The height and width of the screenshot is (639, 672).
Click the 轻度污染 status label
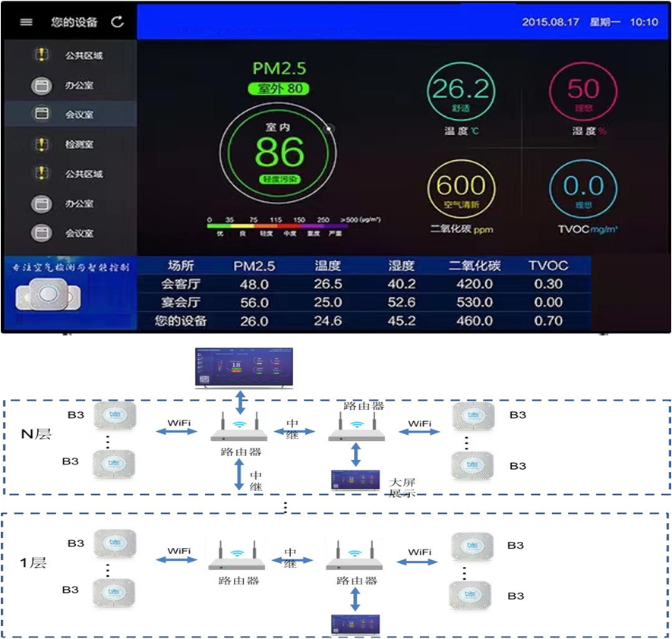pos(280,179)
